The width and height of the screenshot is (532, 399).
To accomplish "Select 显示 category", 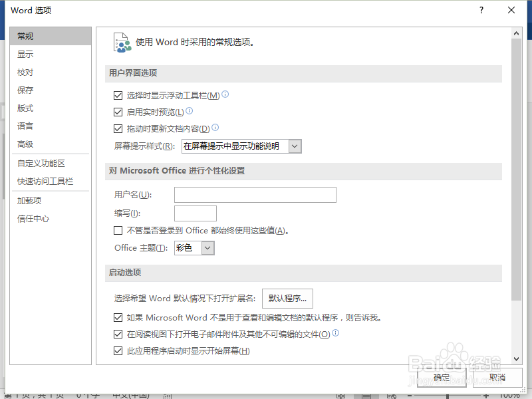I will [51, 54].
